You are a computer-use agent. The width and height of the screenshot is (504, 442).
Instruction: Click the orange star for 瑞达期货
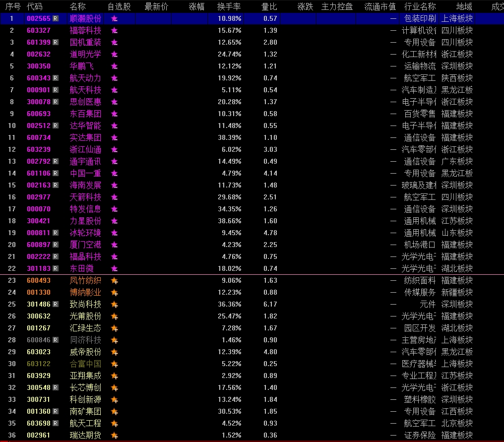click(x=115, y=435)
